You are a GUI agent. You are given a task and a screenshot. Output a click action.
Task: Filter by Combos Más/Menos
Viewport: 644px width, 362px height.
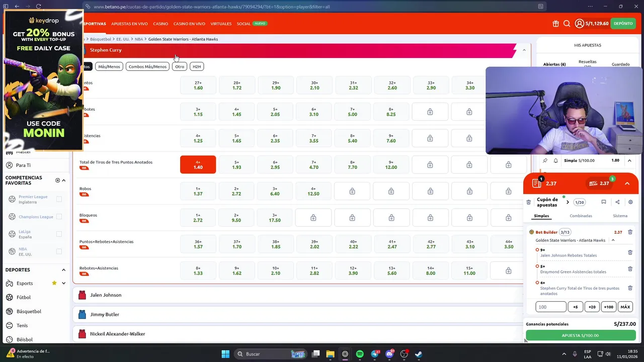(x=147, y=66)
